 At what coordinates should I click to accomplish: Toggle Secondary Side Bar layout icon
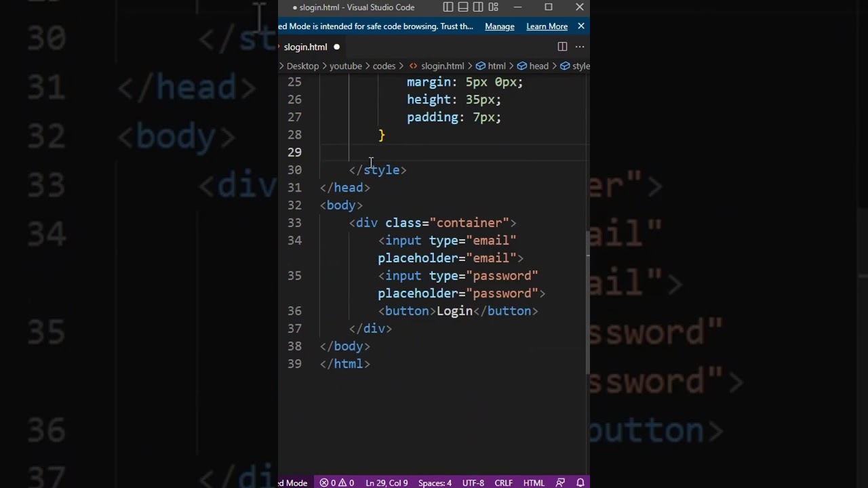point(478,7)
